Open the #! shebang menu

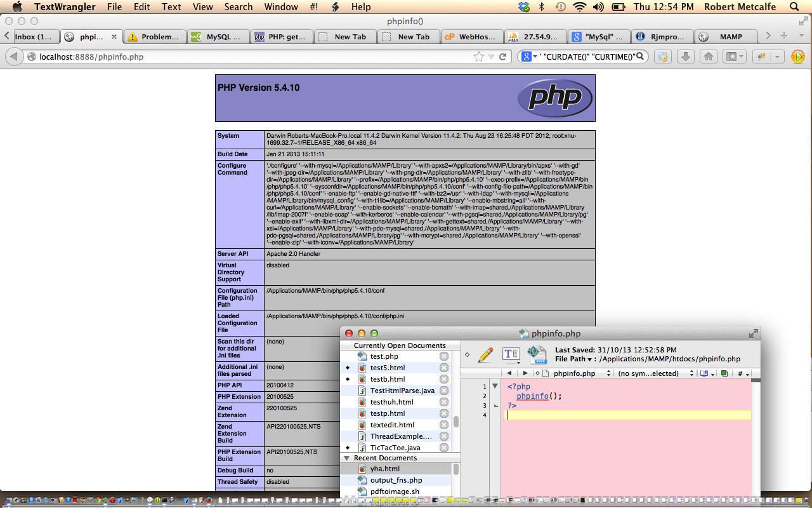point(314,7)
